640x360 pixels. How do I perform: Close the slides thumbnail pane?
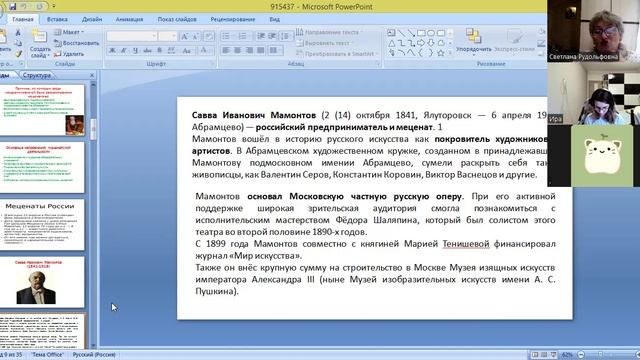pyautogui.click(x=92, y=75)
